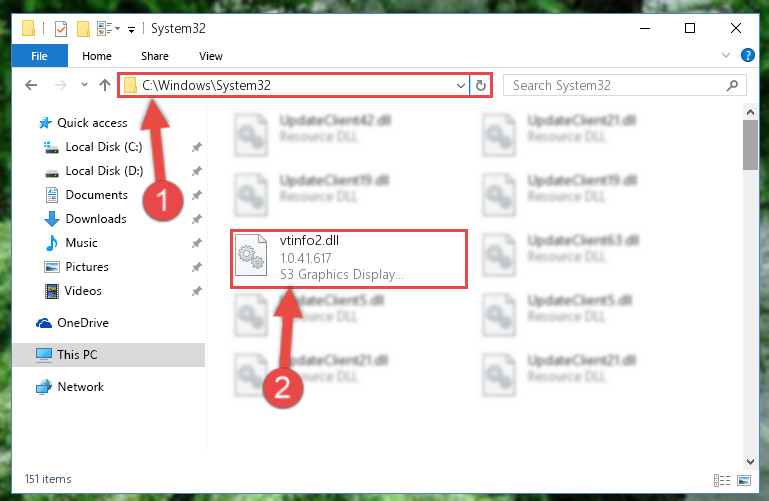Expand the ribbon chevron
The height and width of the screenshot is (501, 769).
click(x=726, y=55)
